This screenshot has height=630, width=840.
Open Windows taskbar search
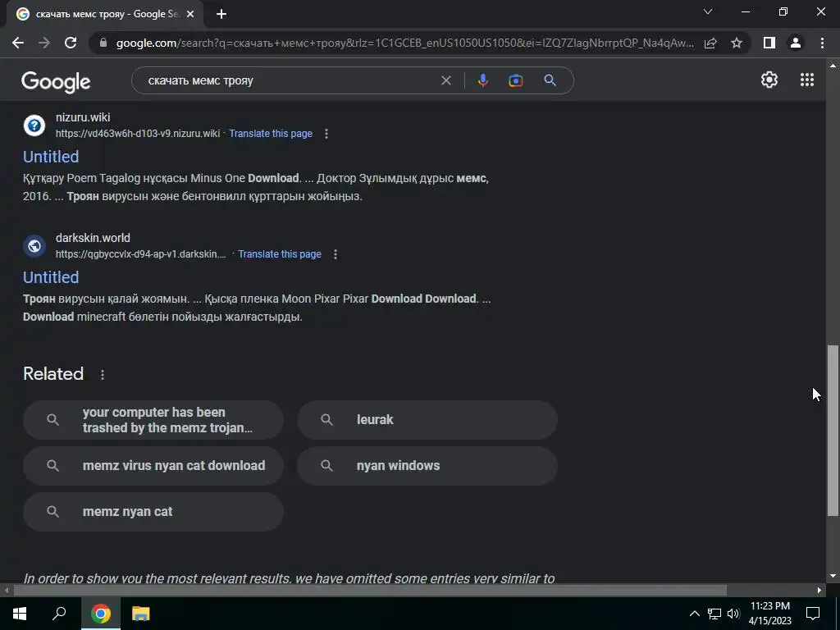[59, 614]
